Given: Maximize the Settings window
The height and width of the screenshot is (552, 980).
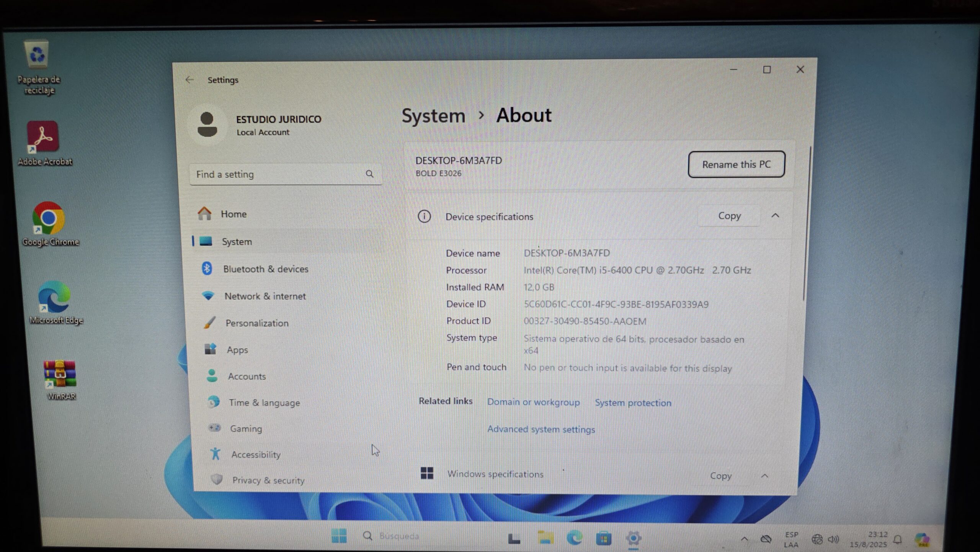Looking at the screenshot, I should pyautogui.click(x=767, y=70).
